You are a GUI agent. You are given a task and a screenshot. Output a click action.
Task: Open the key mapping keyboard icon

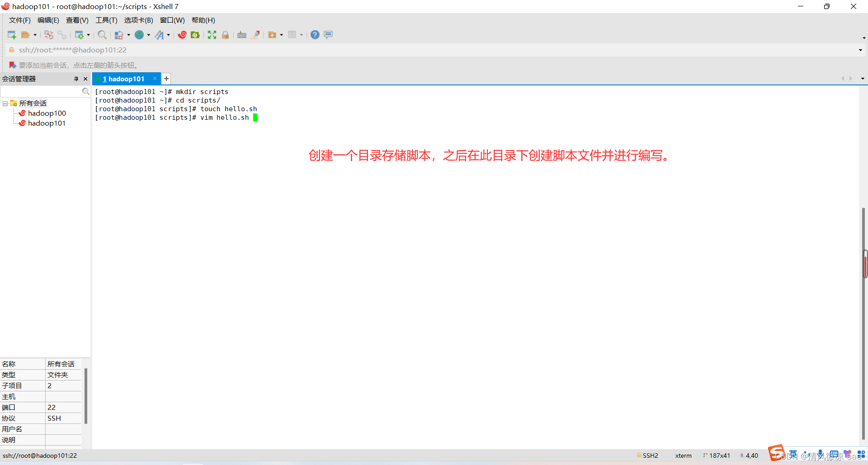coord(242,35)
